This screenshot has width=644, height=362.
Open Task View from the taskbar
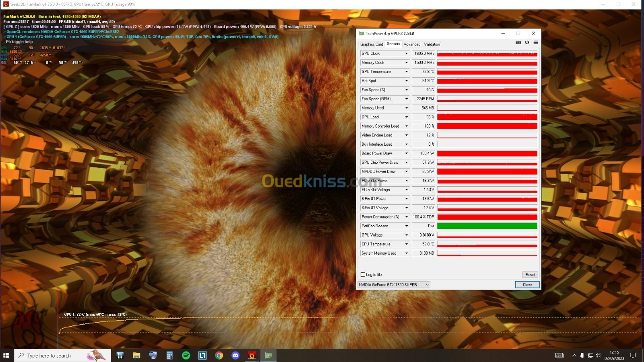click(x=120, y=355)
